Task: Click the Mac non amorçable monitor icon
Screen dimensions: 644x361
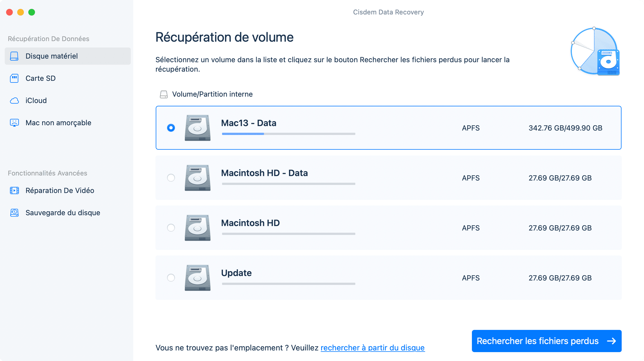Action: click(14, 123)
